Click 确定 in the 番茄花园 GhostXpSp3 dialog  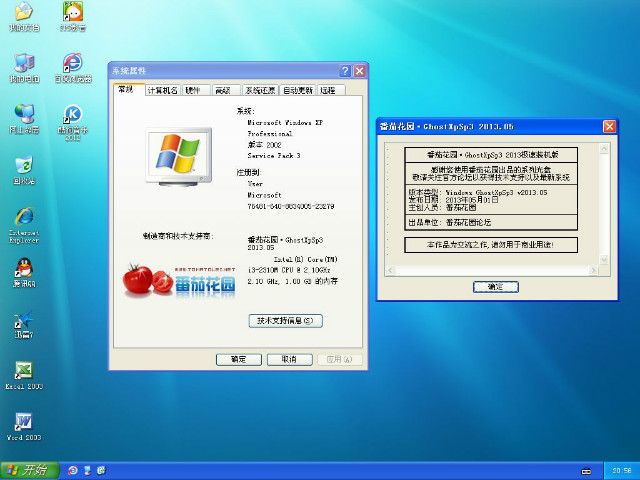pyautogui.click(x=496, y=287)
